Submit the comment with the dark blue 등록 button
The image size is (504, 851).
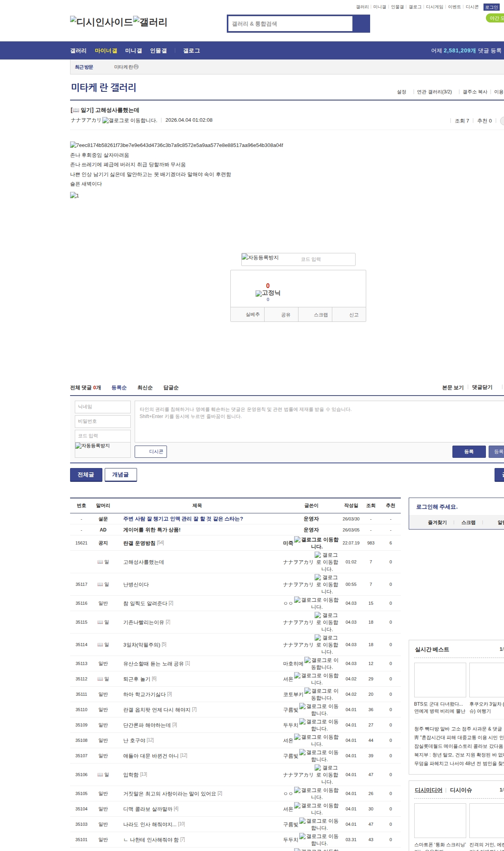tap(469, 452)
